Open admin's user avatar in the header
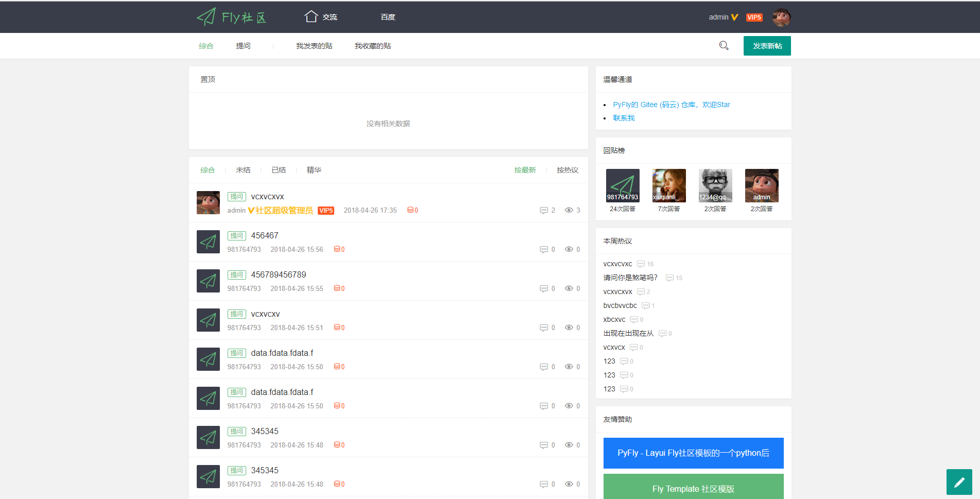The height and width of the screenshot is (499, 980). coord(781,17)
